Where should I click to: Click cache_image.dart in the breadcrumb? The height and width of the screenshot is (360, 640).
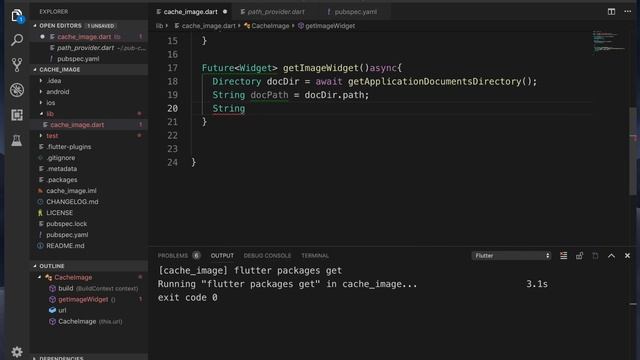click(x=209, y=26)
